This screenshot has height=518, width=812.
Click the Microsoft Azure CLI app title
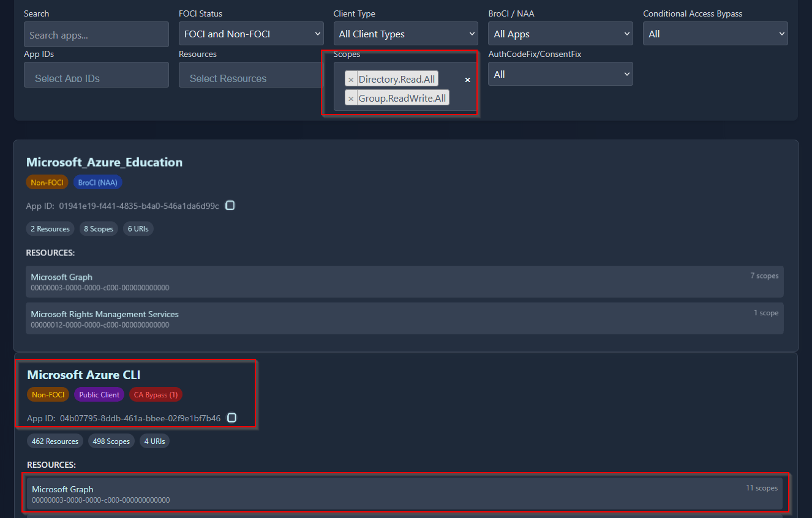[84, 375]
